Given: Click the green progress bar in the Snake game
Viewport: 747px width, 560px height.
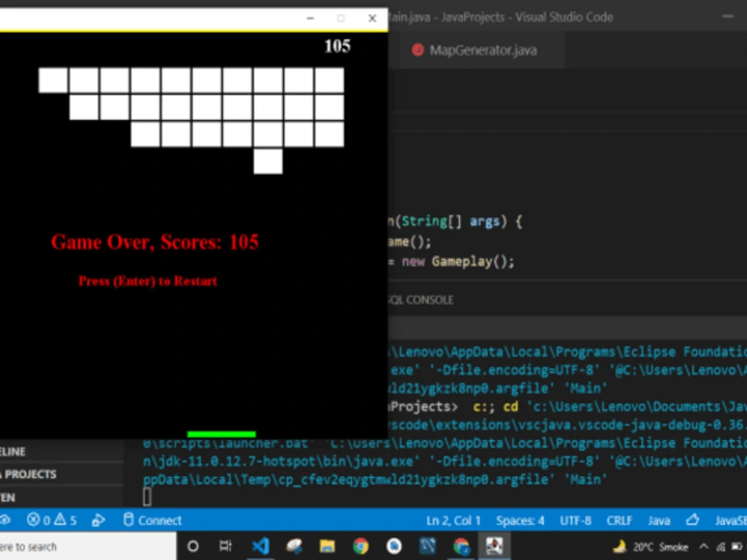Looking at the screenshot, I should (x=221, y=433).
